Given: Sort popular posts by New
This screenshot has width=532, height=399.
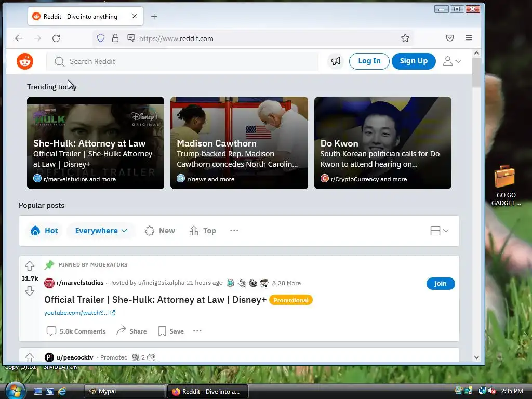Looking at the screenshot, I should pyautogui.click(x=160, y=231).
